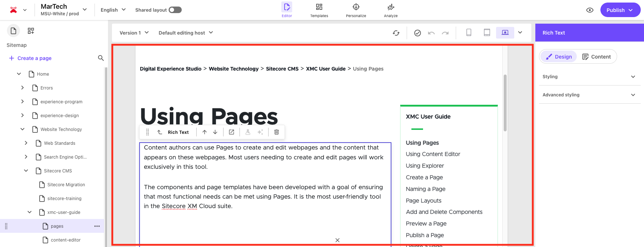Click the Sitecore logo icon
The width and height of the screenshot is (644, 247).
click(x=13, y=10)
